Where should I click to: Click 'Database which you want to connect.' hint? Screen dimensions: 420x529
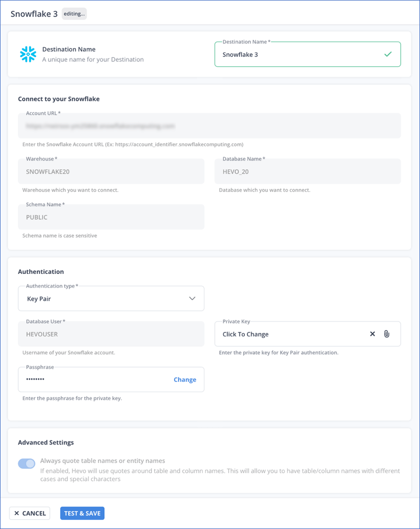point(265,190)
